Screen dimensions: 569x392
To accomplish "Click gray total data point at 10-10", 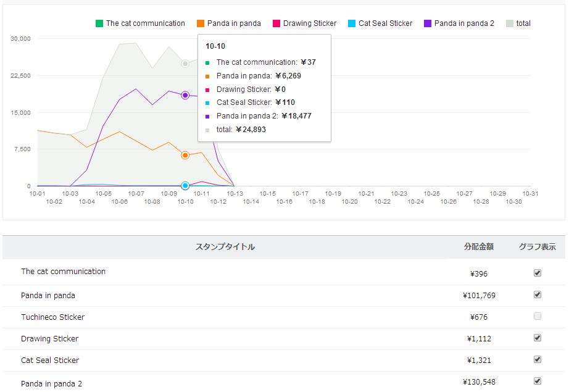I will tap(185, 64).
